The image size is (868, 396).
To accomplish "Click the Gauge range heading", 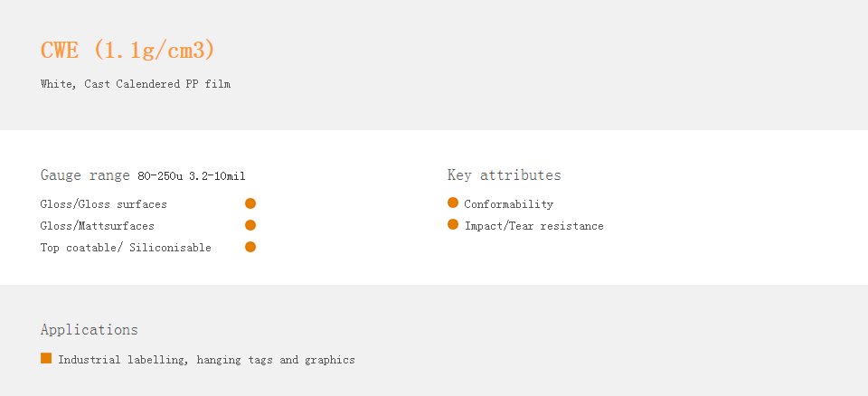I will 85,175.
